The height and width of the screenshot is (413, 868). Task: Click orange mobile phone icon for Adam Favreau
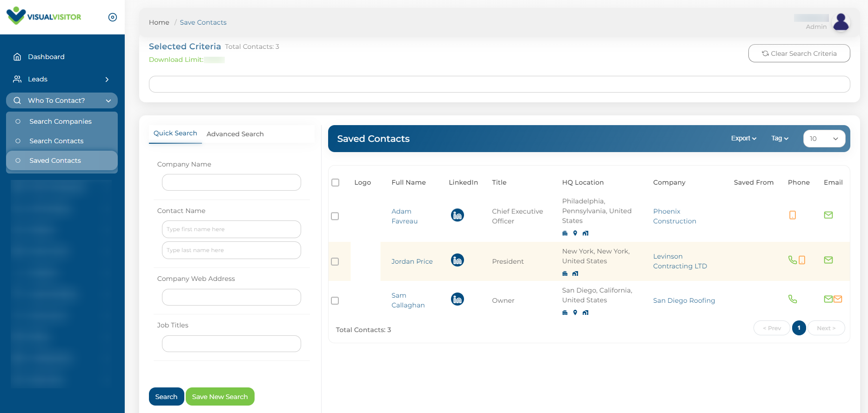tap(793, 215)
